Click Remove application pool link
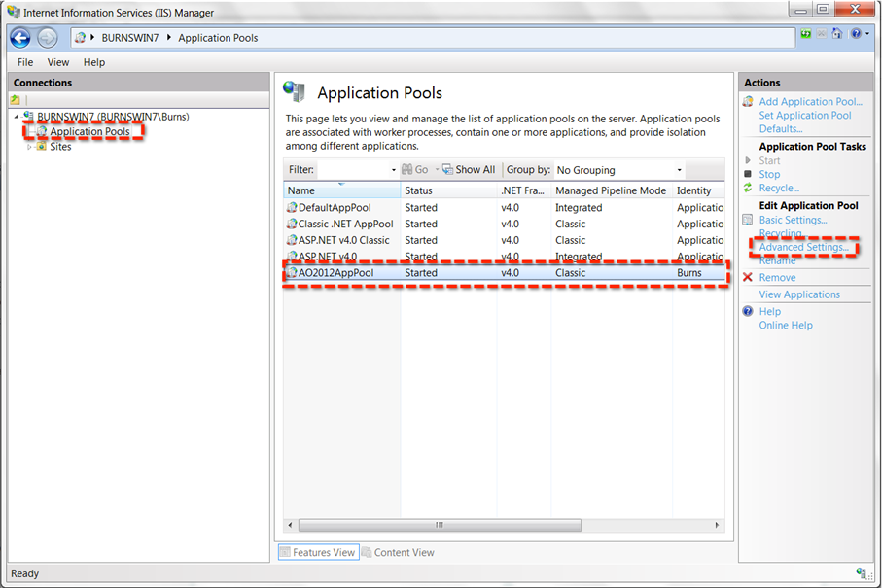Image resolution: width=882 pixels, height=588 pixels. coord(777,278)
